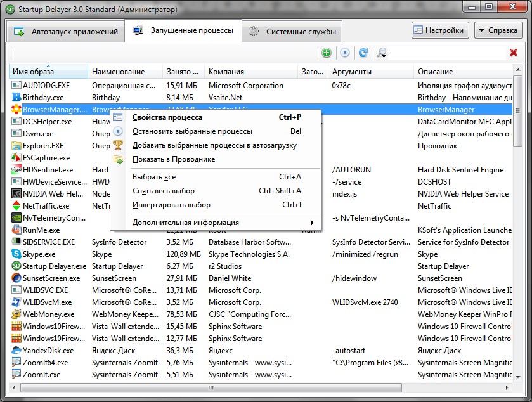The image size is (532, 402).
Task: Click the WebMoney.exe icon
Action: pyautogui.click(x=16, y=314)
